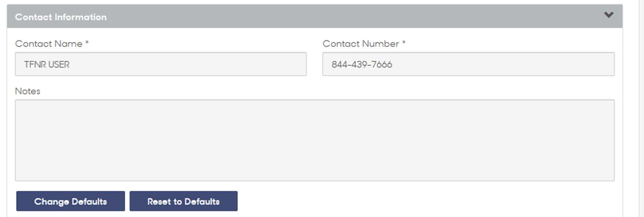The width and height of the screenshot is (644, 217).
Task: Click the required asterisk beside Contact Number
Action: [x=404, y=43]
